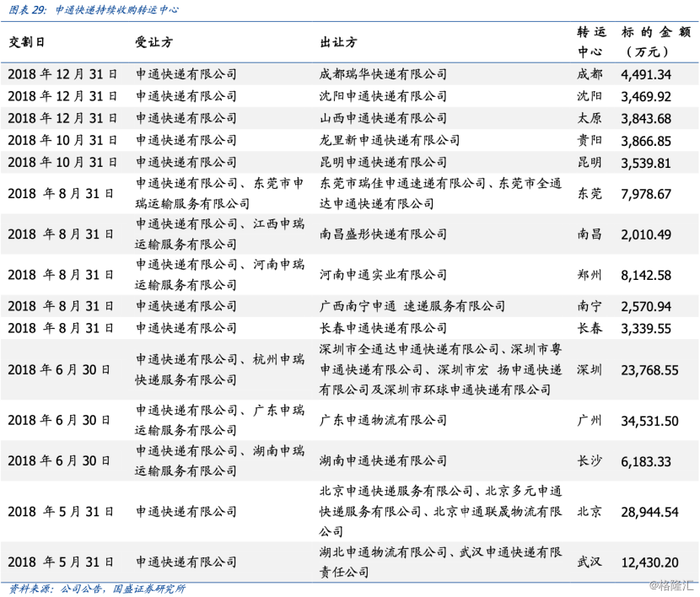Click the transfer center cell 贵阳

590,140
